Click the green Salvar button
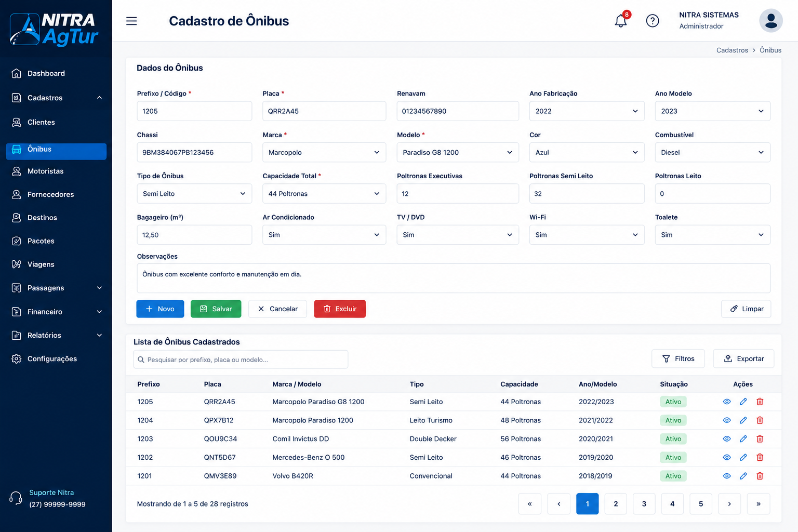Image resolution: width=798 pixels, height=532 pixels. 216,309
